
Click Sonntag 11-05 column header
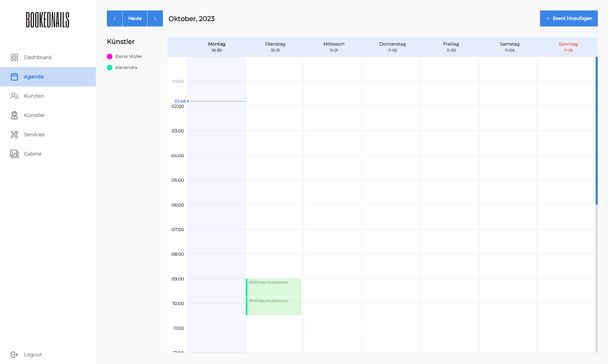(x=568, y=47)
